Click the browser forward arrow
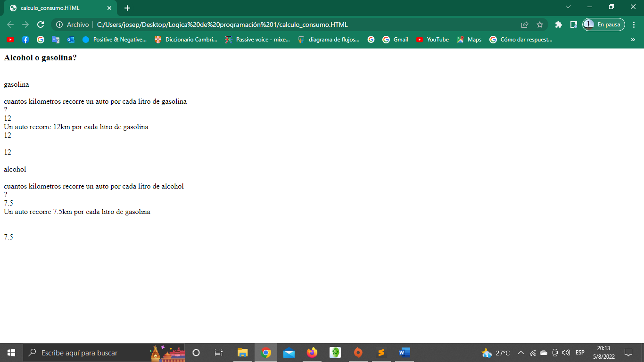The width and height of the screenshot is (644, 362). click(25, 25)
